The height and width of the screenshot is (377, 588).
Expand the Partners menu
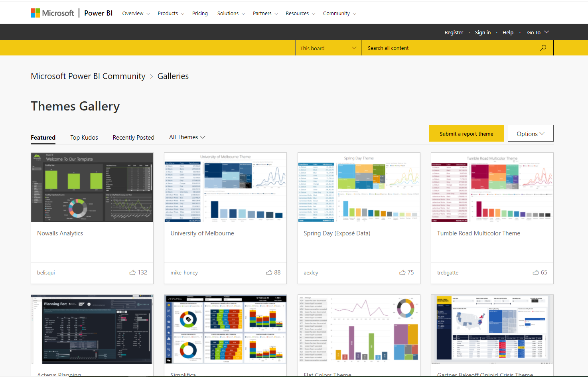265,14
